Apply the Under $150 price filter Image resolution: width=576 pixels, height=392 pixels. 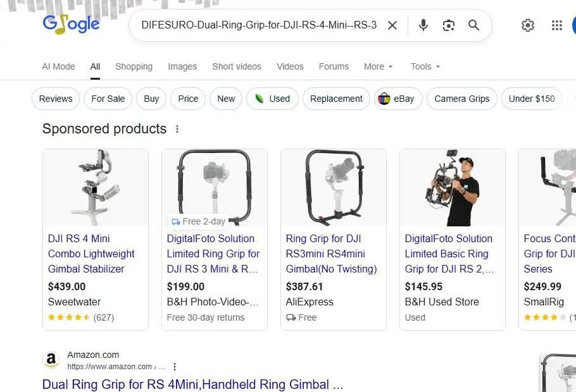coord(531,99)
